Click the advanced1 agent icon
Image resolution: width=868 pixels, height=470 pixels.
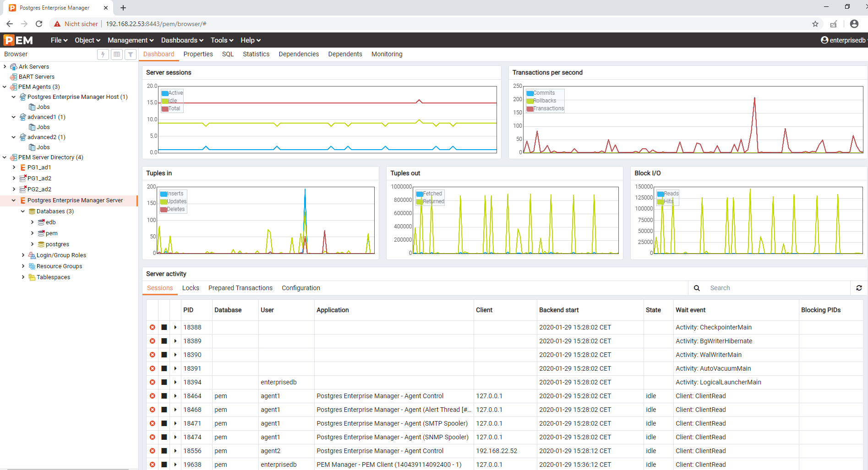click(23, 117)
